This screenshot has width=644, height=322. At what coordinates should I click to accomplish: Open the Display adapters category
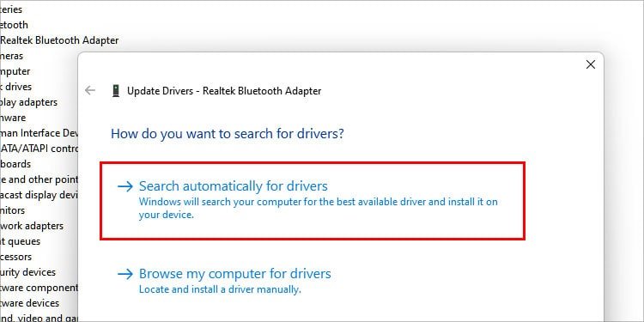click(x=28, y=102)
